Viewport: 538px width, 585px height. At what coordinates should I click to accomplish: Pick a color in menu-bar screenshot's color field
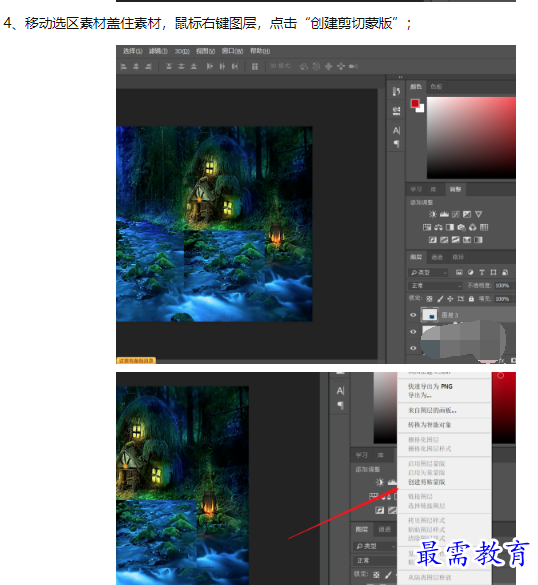(x=471, y=138)
